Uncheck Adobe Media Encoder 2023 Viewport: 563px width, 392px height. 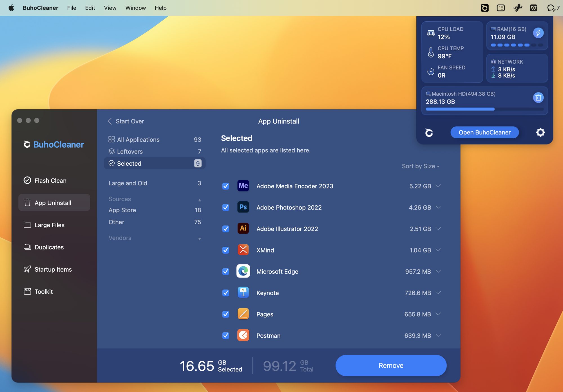(x=225, y=186)
